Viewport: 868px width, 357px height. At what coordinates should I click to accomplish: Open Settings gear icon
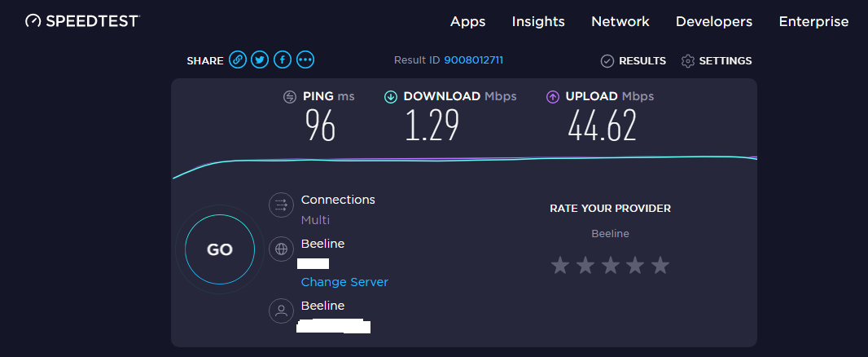click(x=688, y=61)
